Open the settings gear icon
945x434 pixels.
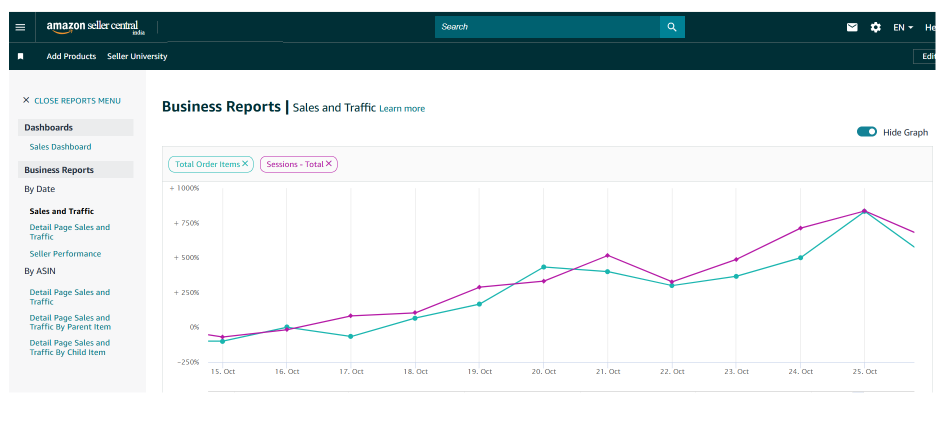click(x=876, y=27)
